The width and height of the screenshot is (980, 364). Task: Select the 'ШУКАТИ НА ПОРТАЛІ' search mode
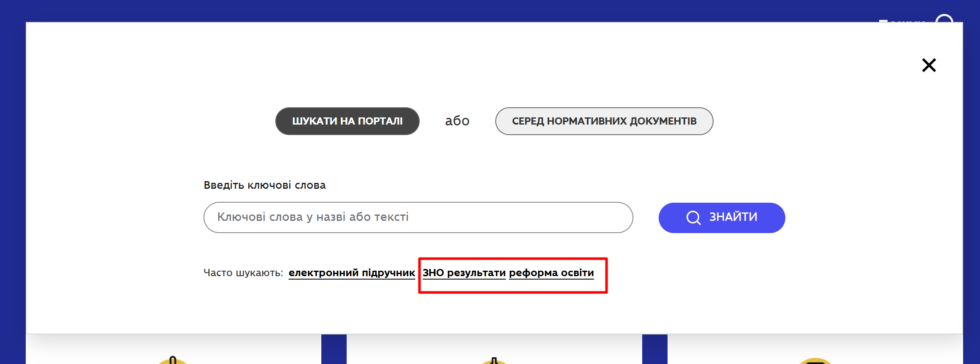click(x=347, y=121)
